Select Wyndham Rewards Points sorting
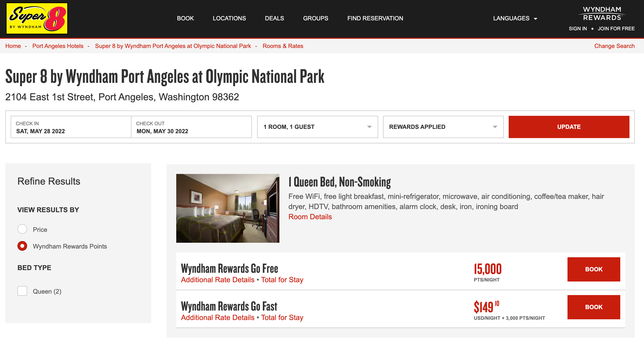This screenshot has height=344, width=644. click(x=22, y=246)
